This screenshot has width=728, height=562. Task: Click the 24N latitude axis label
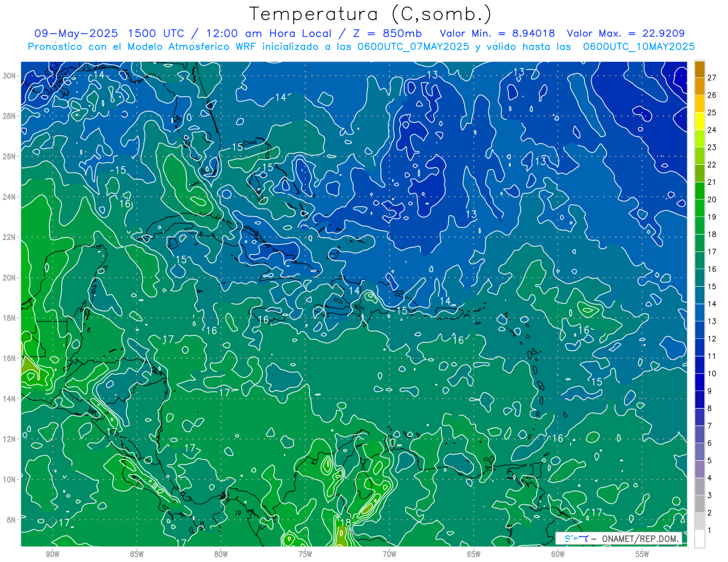(x=10, y=197)
